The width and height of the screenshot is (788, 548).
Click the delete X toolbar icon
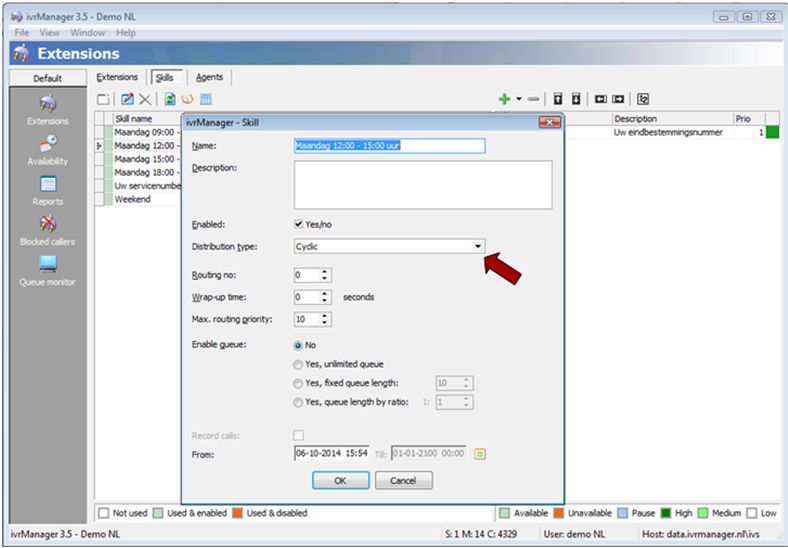145,99
